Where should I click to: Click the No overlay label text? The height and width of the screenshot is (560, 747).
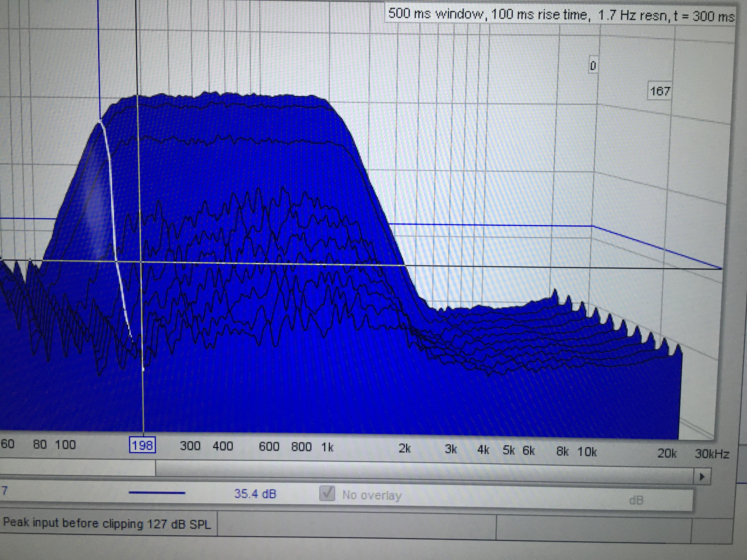pos(372,495)
